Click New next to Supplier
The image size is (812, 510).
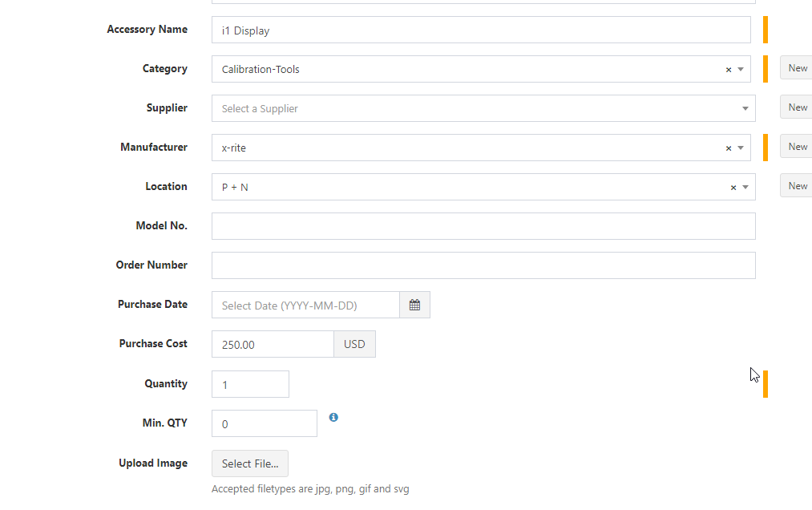[x=796, y=107]
